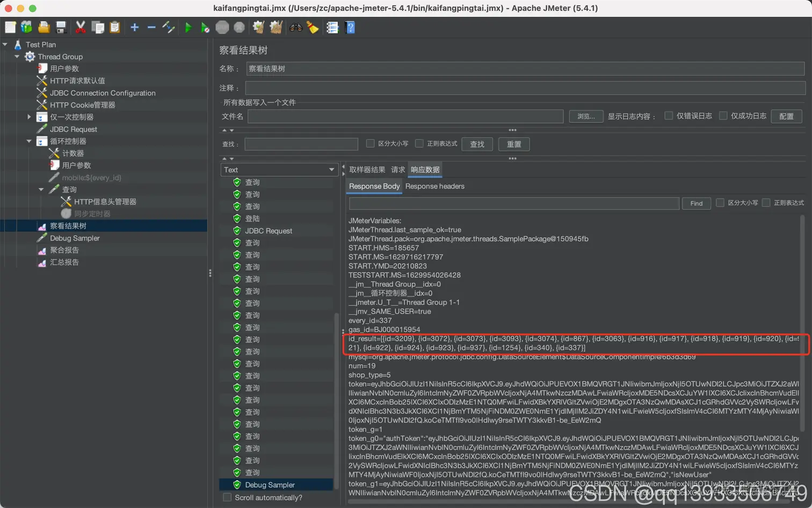Open the Templates icon in toolbar
This screenshot has height=508, width=812.
26,27
